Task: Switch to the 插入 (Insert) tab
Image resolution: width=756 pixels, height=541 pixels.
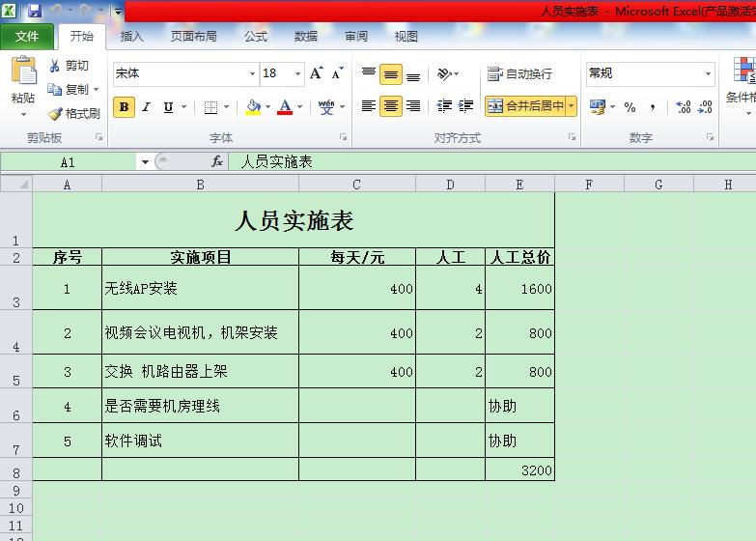Action: click(x=131, y=37)
